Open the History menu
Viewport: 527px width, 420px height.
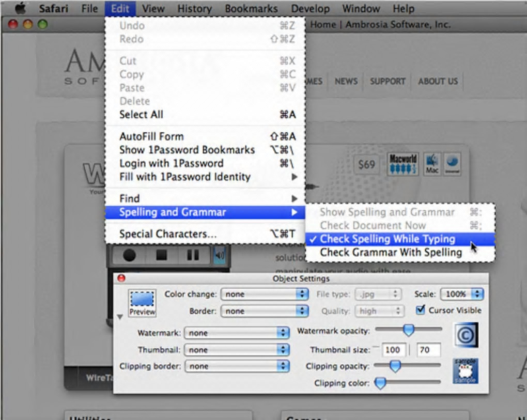tap(195, 8)
